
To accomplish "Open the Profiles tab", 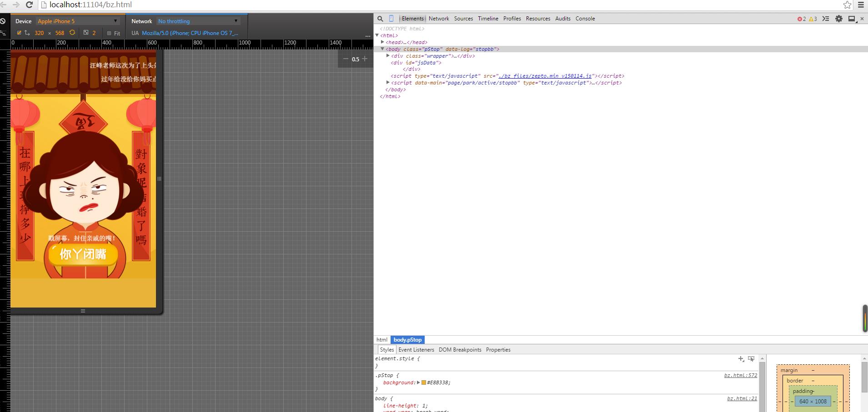I will (512, 19).
